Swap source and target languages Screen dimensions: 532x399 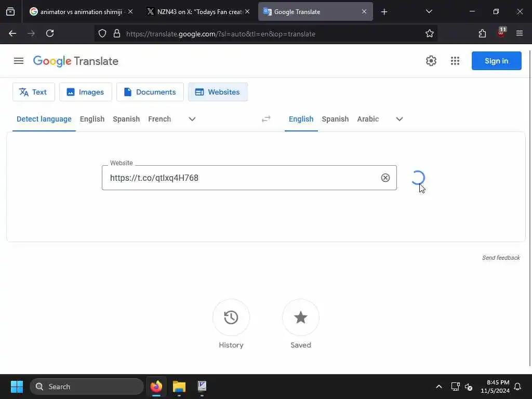[266, 119]
